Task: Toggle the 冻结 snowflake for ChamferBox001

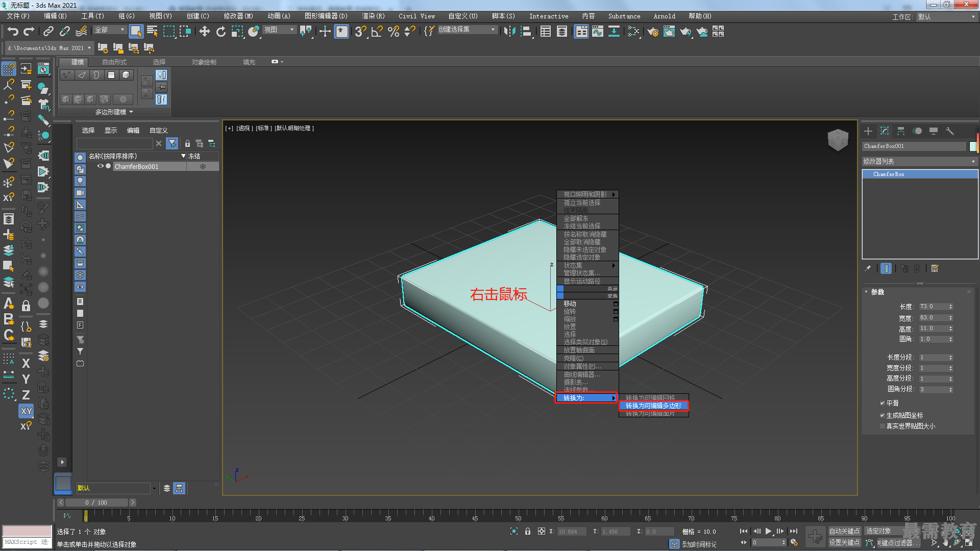Action: pos(203,167)
